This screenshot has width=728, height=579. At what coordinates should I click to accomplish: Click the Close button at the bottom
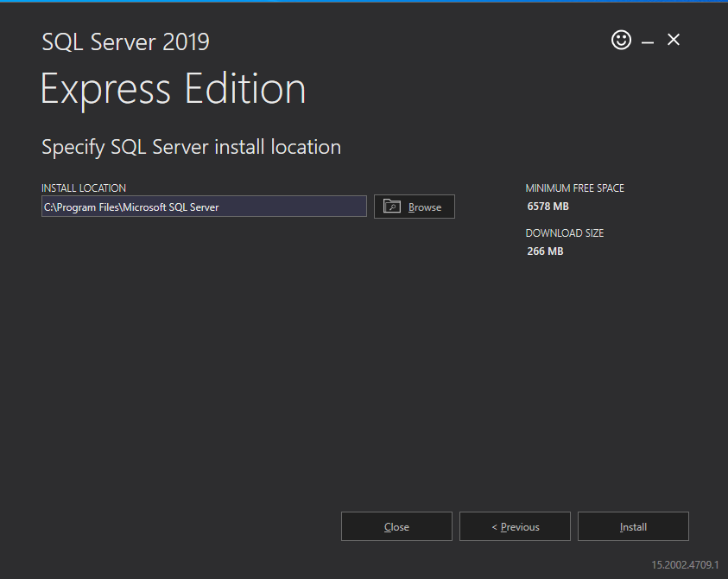coord(396,526)
